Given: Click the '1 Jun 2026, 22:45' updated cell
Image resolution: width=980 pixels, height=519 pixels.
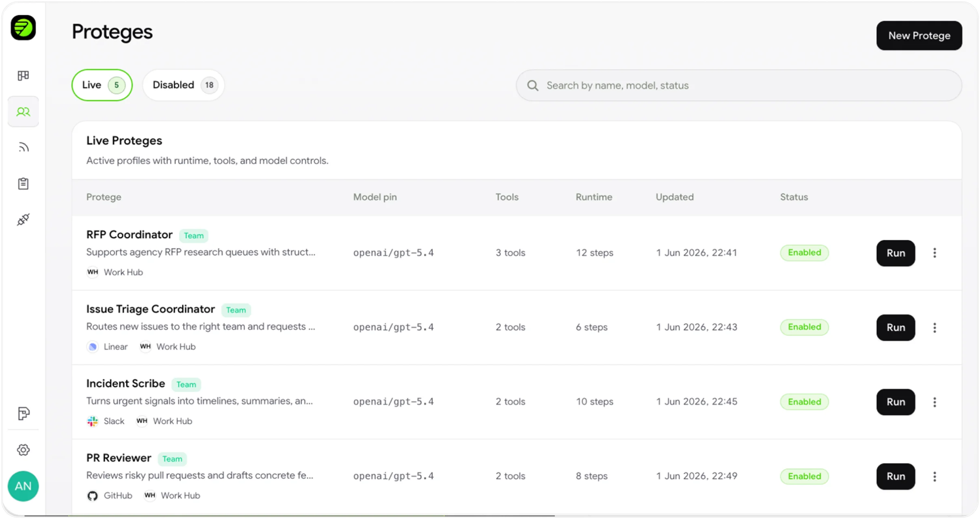Looking at the screenshot, I should (696, 402).
